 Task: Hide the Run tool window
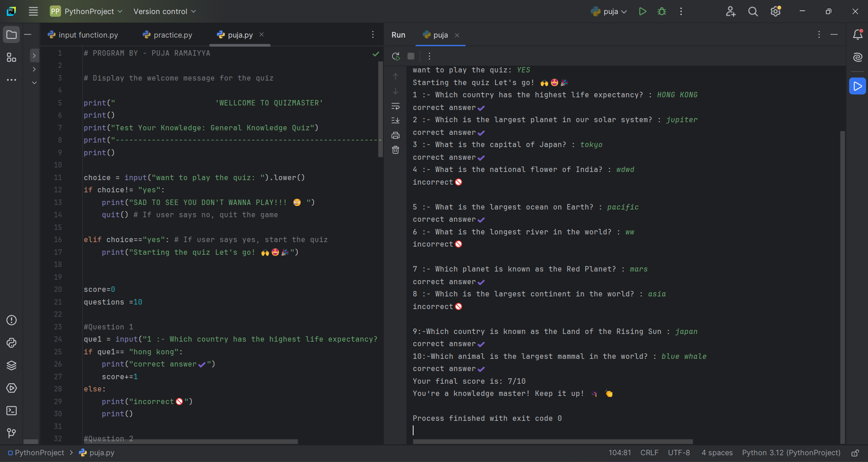pos(834,35)
